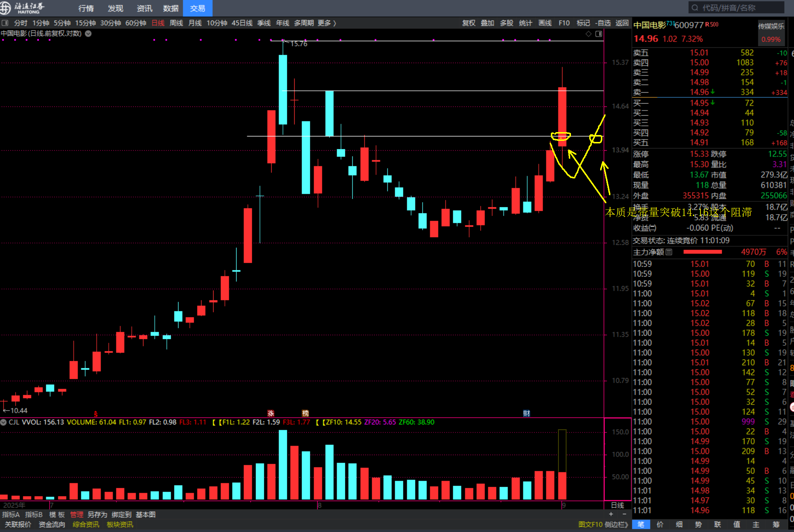Open the 主力净额 detail list icon
This screenshot has height=532, width=794.
pos(669,252)
